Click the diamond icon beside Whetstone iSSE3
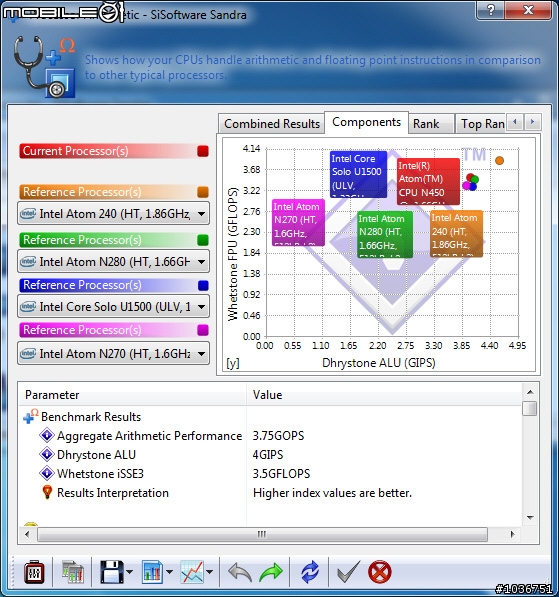This screenshot has width=559, height=597. (x=47, y=473)
